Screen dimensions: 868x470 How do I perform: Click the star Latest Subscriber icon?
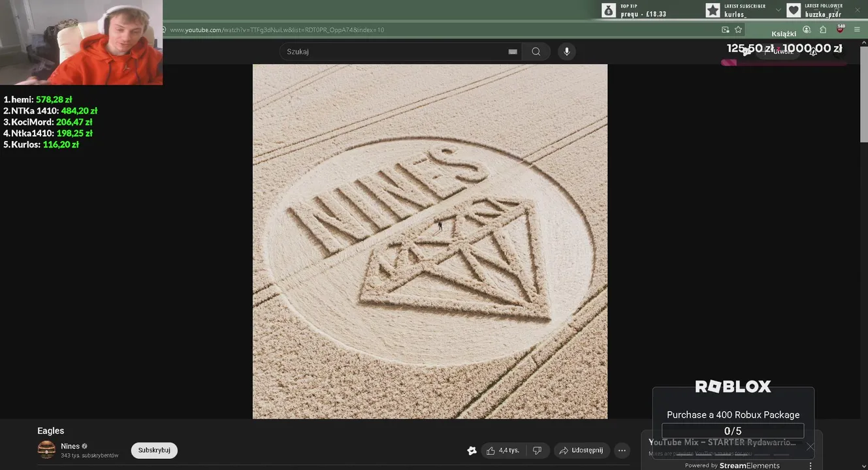(713, 10)
